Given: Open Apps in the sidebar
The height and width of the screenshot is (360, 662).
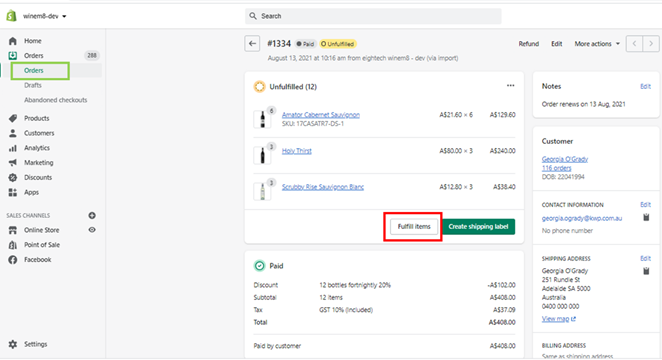Looking at the screenshot, I should tap(32, 192).
